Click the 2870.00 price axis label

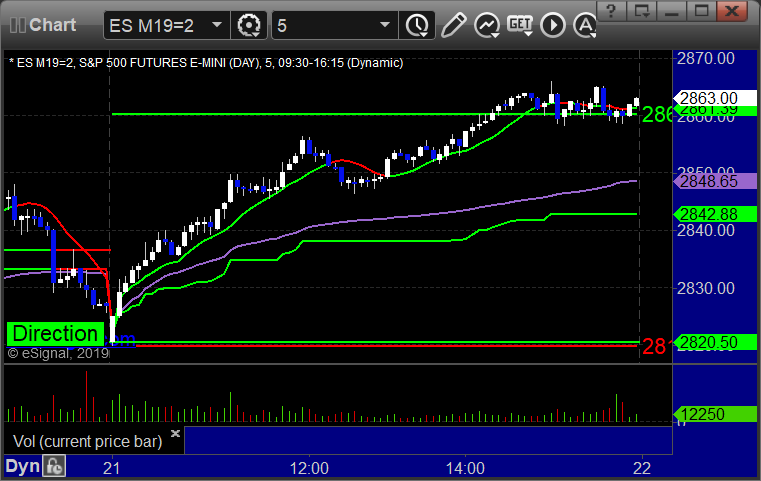tap(706, 59)
